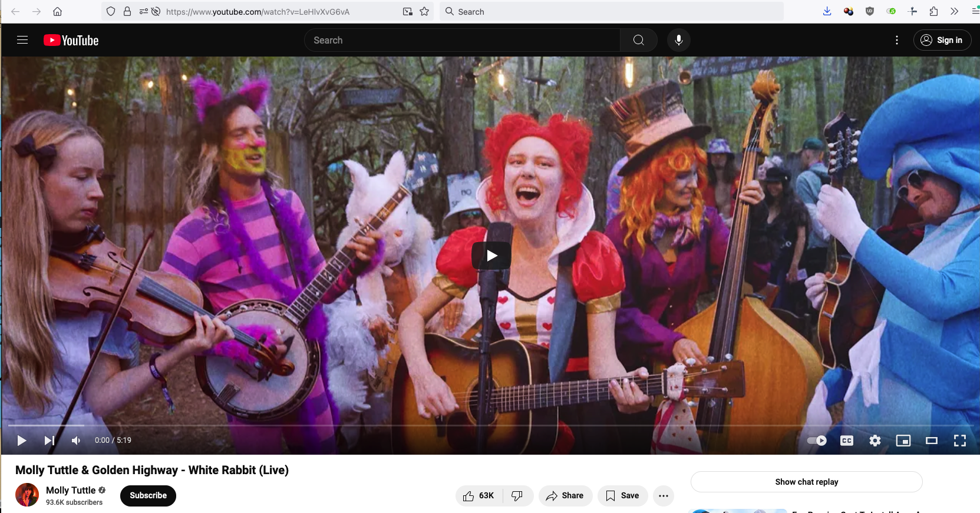
Task: Expand the toolbar overflow chevrons
Action: [x=954, y=11]
